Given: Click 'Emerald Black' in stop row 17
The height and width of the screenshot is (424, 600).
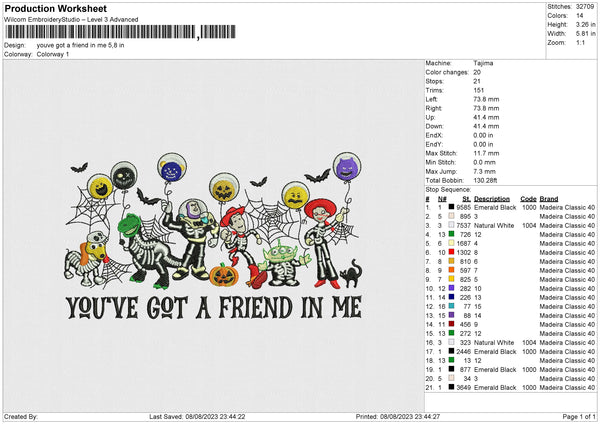Looking at the screenshot, I should coord(495,352).
